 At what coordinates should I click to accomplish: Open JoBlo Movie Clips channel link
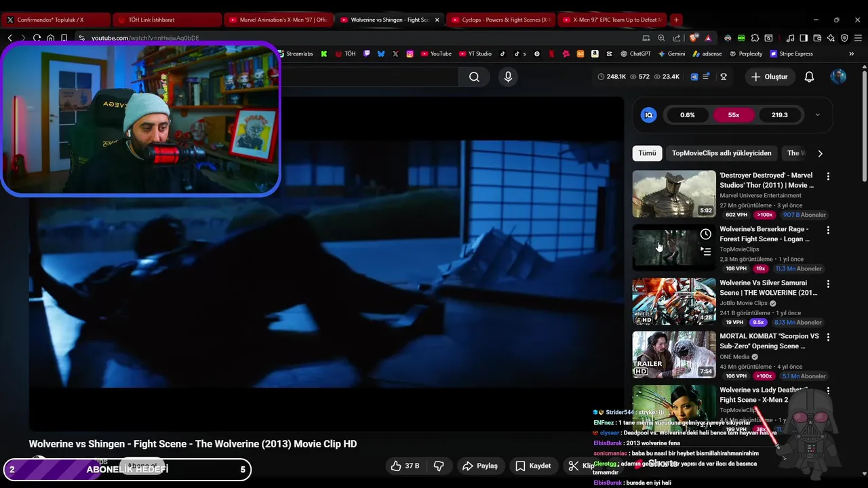pyautogui.click(x=744, y=303)
